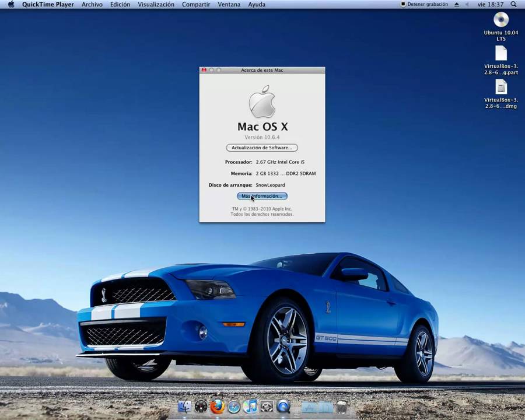Open the Apple menu
The width and height of the screenshot is (525, 420).
11,4
